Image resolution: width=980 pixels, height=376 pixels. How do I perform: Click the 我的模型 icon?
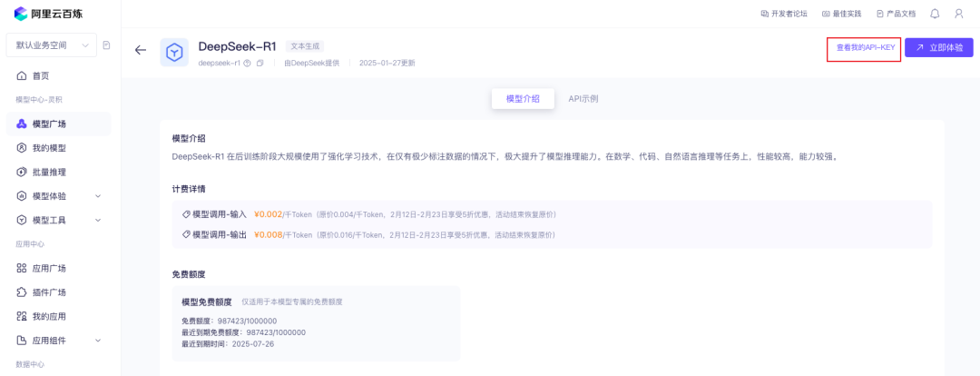(x=21, y=148)
